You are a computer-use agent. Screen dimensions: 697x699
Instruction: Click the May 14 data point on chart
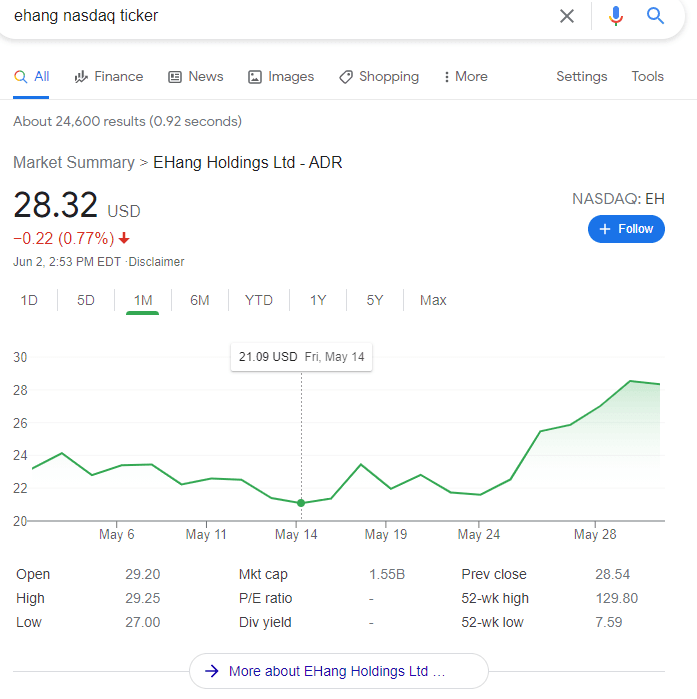(301, 503)
